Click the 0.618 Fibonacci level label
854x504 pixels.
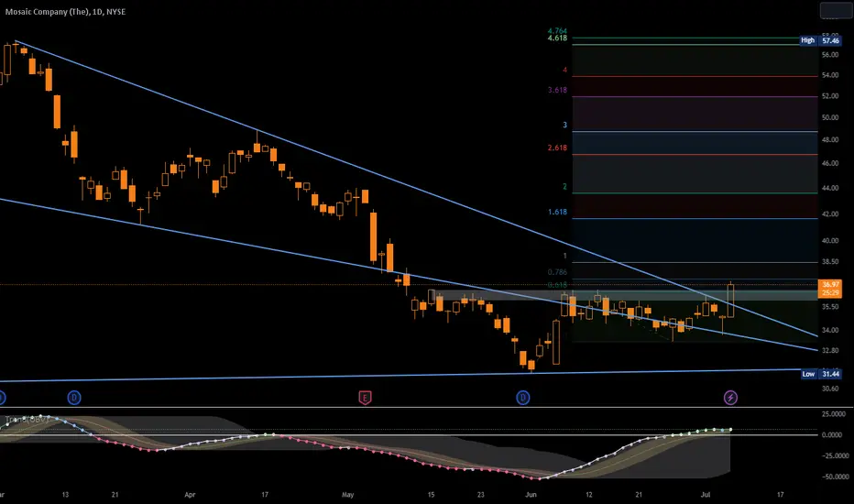557,284
